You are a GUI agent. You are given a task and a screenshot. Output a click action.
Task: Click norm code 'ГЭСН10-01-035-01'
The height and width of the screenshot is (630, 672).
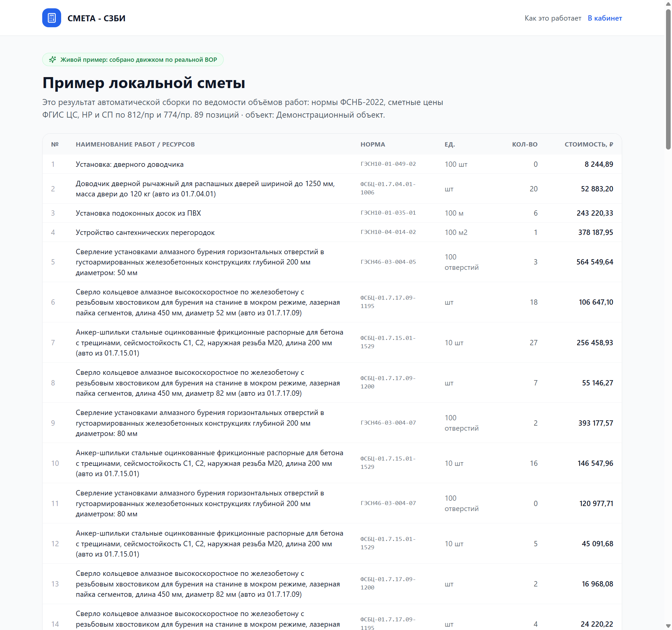(388, 213)
